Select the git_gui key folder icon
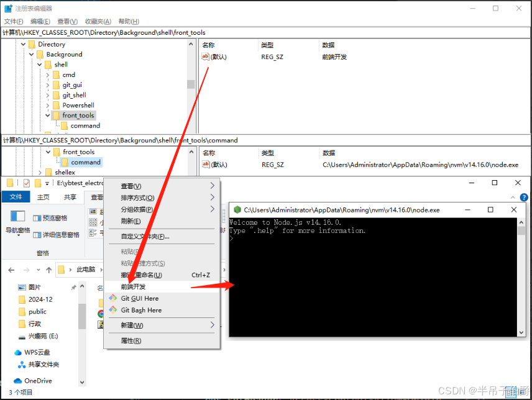This screenshot has height=400, width=532. point(57,84)
